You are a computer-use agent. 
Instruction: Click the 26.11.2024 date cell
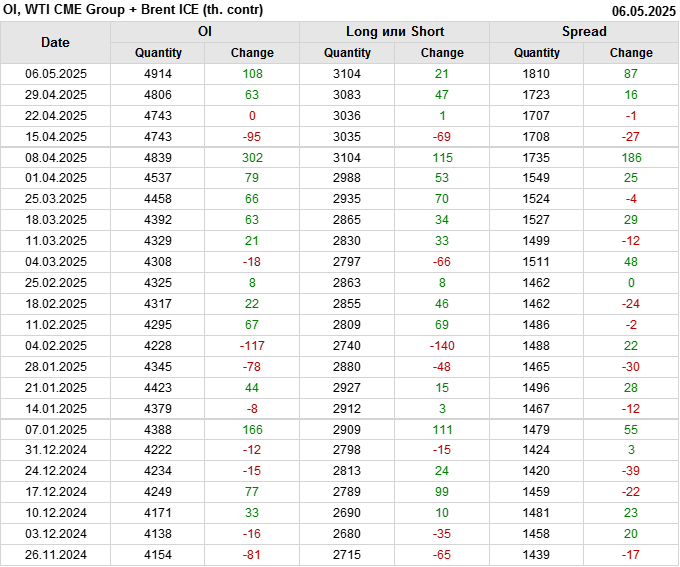coord(56,555)
